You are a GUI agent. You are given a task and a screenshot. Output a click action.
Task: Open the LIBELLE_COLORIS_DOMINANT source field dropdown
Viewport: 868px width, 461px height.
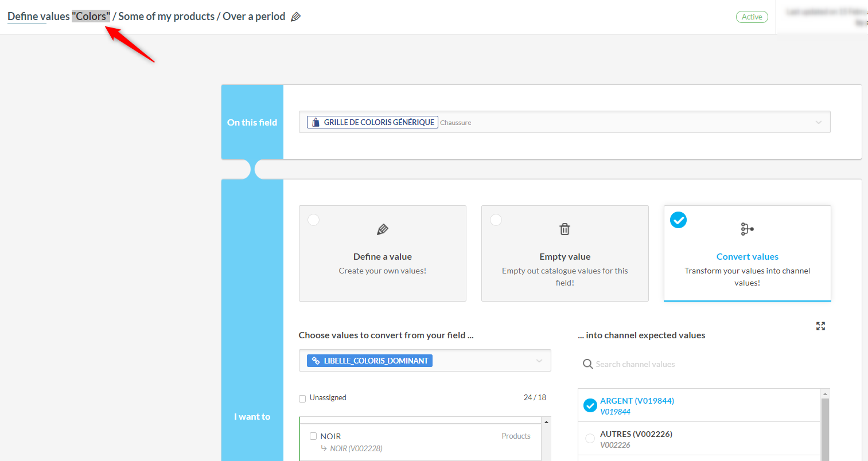click(539, 361)
